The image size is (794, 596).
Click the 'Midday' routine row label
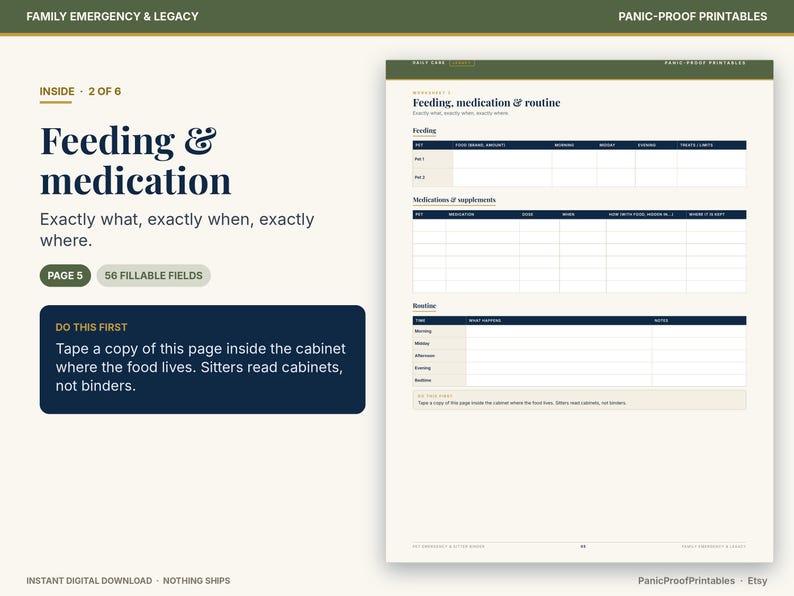[x=422, y=343]
